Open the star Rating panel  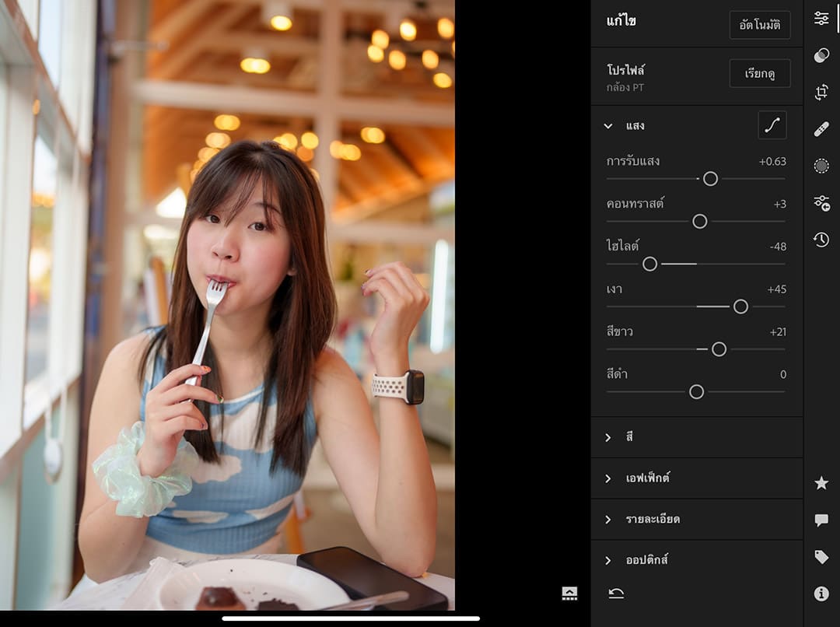point(821,483)
